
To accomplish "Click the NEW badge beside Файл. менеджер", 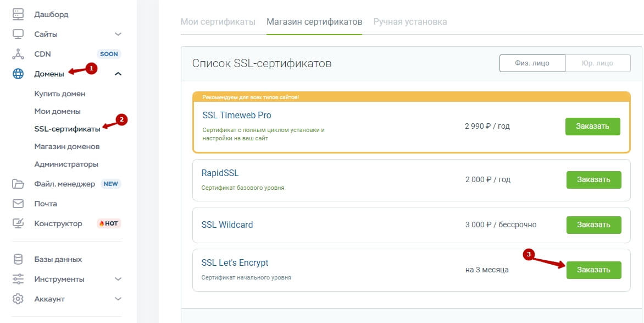I will [110, 184].
